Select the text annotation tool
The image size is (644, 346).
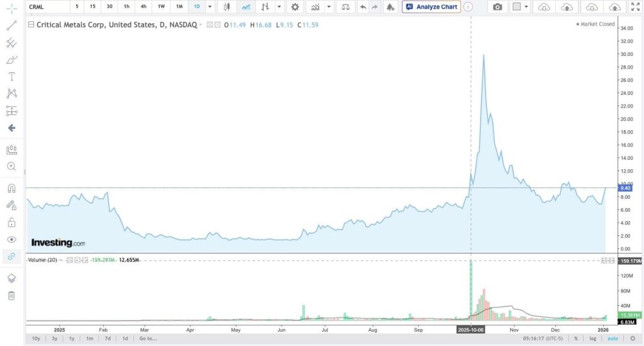point(11,77)
